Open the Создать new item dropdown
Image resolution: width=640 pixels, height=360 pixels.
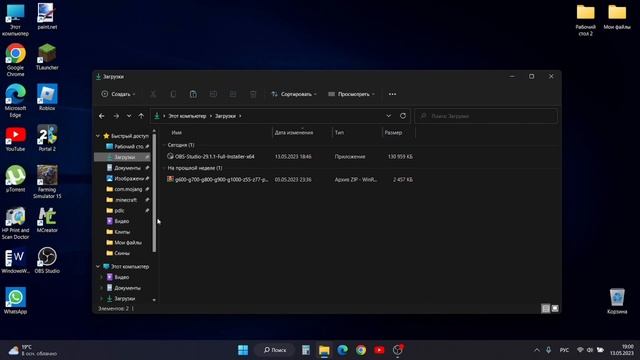pos(118,94)
